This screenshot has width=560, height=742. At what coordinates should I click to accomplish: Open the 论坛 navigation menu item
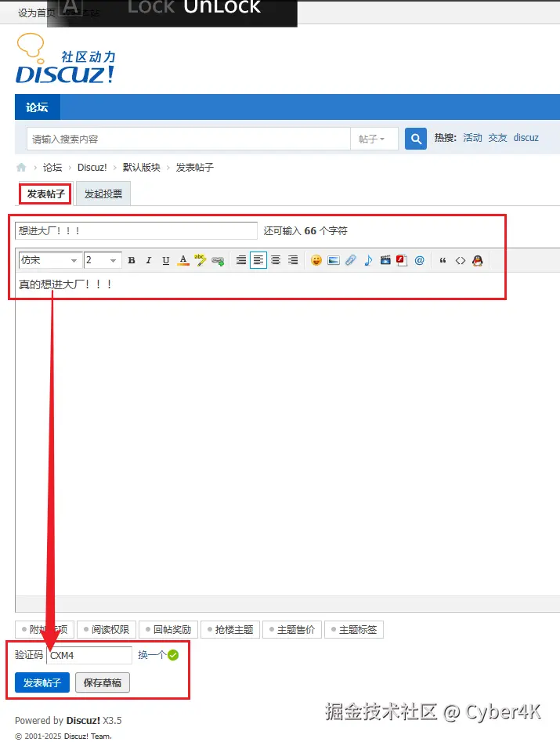click(x=37, y=107)
